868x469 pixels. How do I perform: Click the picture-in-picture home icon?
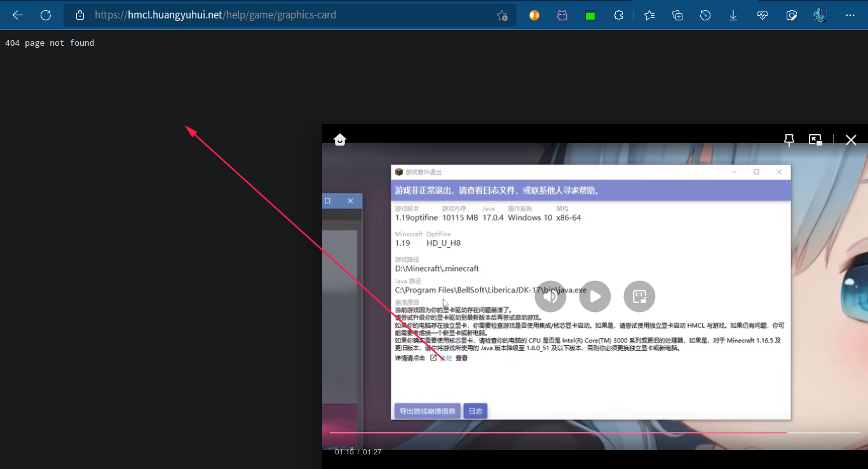(x=340, y=140)
